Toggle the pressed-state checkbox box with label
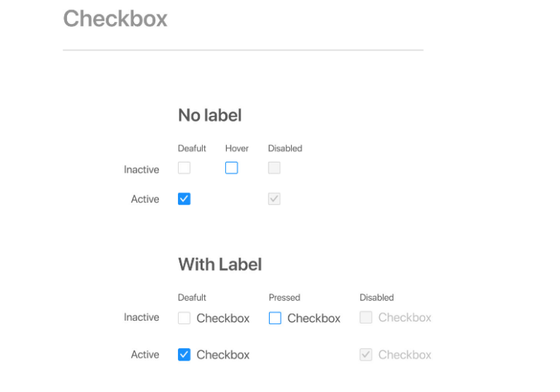Screen dimensions: 560x392 tap(275, 318)
